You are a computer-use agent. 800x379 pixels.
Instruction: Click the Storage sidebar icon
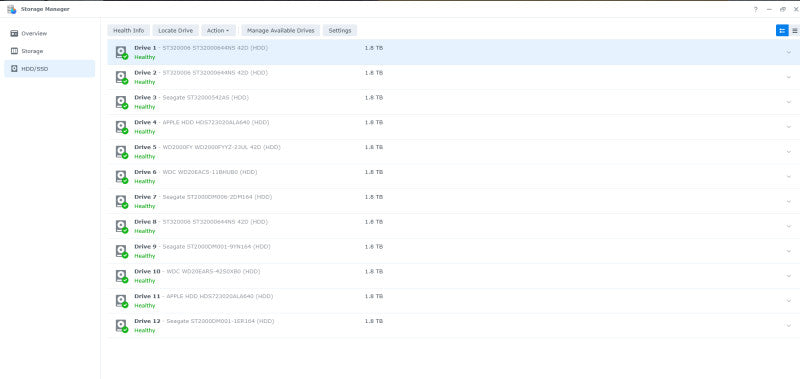(14, 51)
